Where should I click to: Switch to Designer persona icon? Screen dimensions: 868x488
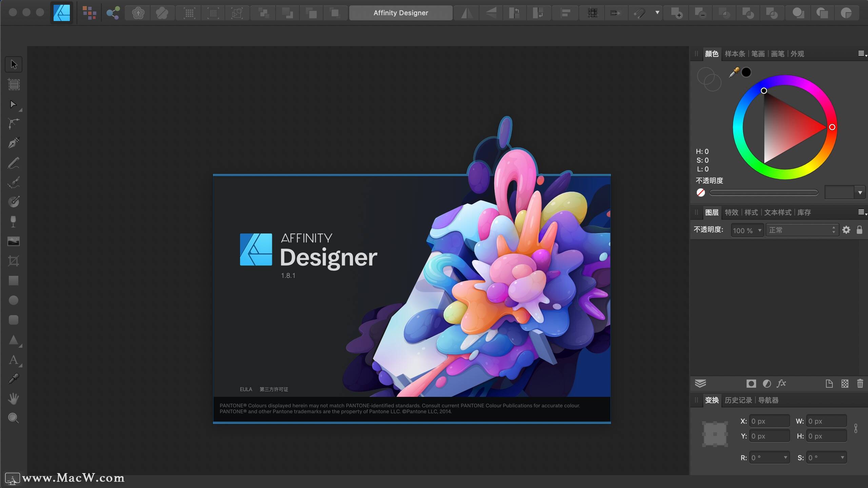point(62,13)
